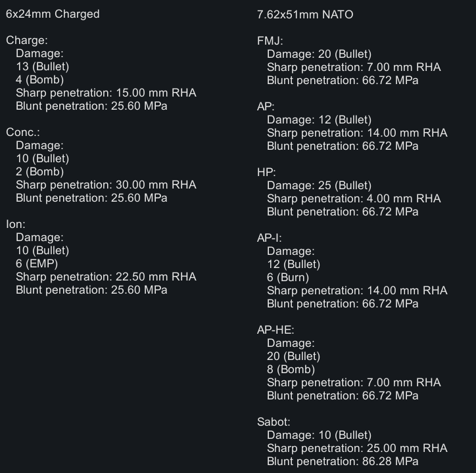Click the AP-I ammo label
The width and height of the screenshot is (476, 473).
click(270, 238)
